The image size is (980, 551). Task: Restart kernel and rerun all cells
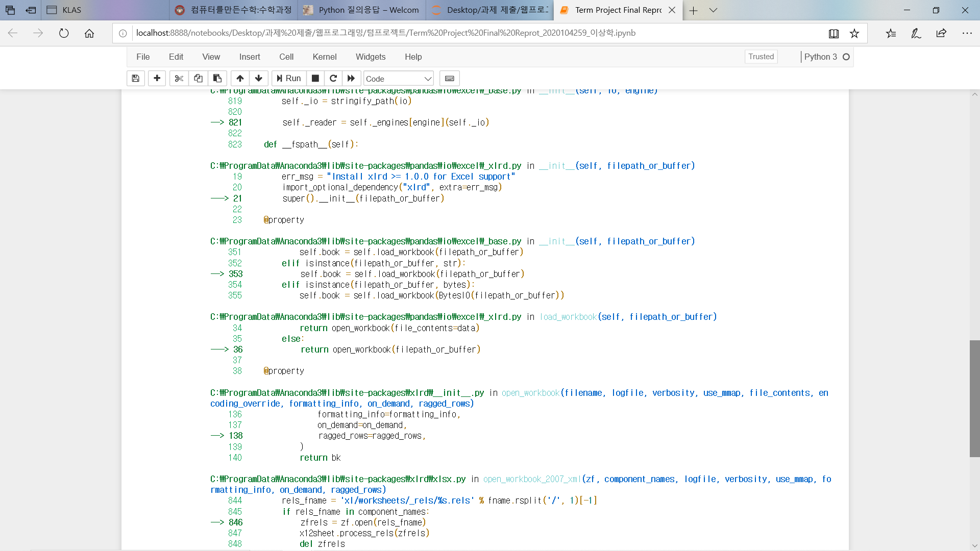click(x=351, y=79)
